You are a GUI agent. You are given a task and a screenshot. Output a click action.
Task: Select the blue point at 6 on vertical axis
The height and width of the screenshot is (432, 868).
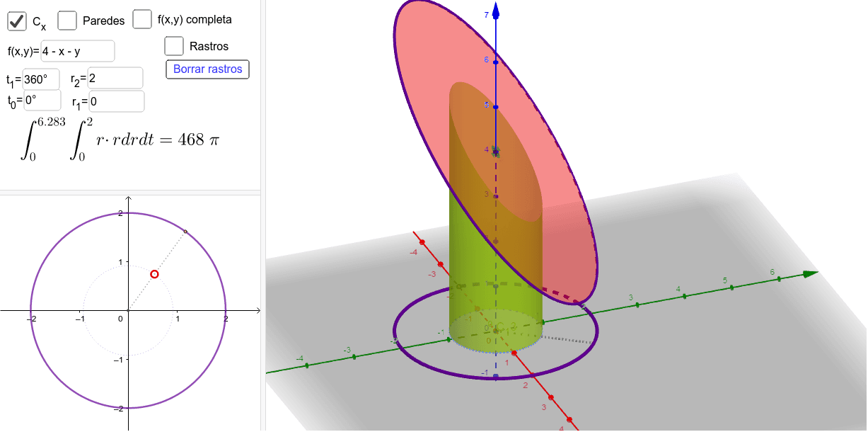click(x=496, y=62)
